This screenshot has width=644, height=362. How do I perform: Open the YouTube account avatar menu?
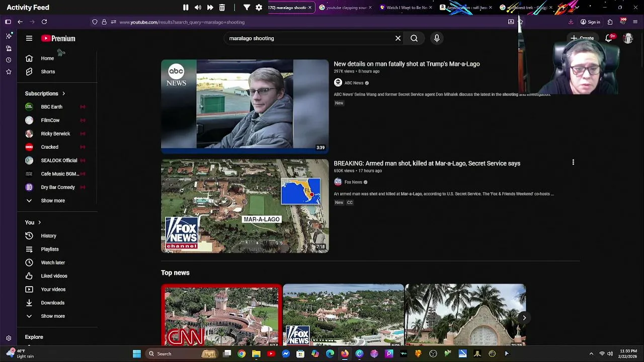(628, 38)
